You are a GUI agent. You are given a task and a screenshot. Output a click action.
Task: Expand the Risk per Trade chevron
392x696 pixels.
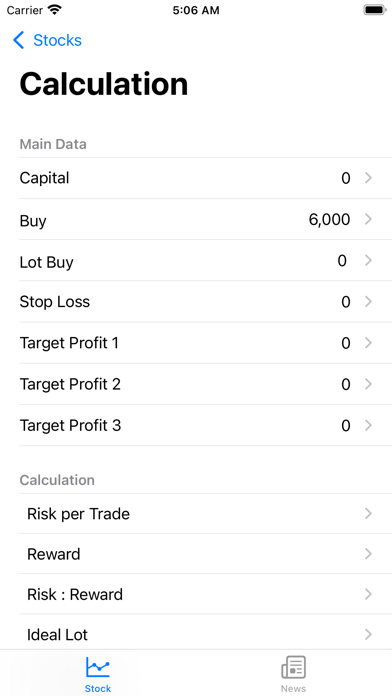click(x=368, y=514)
